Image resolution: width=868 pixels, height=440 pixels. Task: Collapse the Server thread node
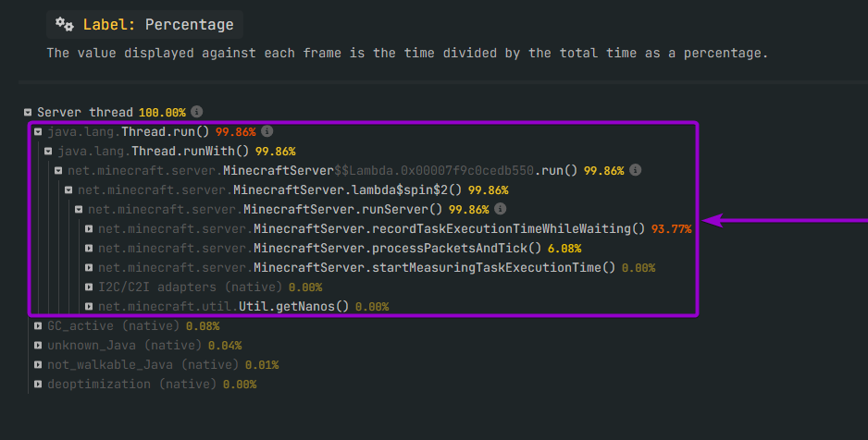coord(28,112)
